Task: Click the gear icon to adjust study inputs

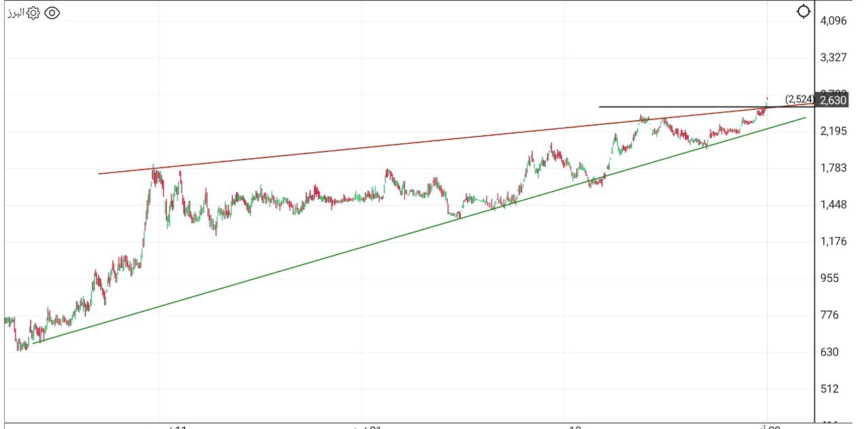Action: tap(33, 12)
